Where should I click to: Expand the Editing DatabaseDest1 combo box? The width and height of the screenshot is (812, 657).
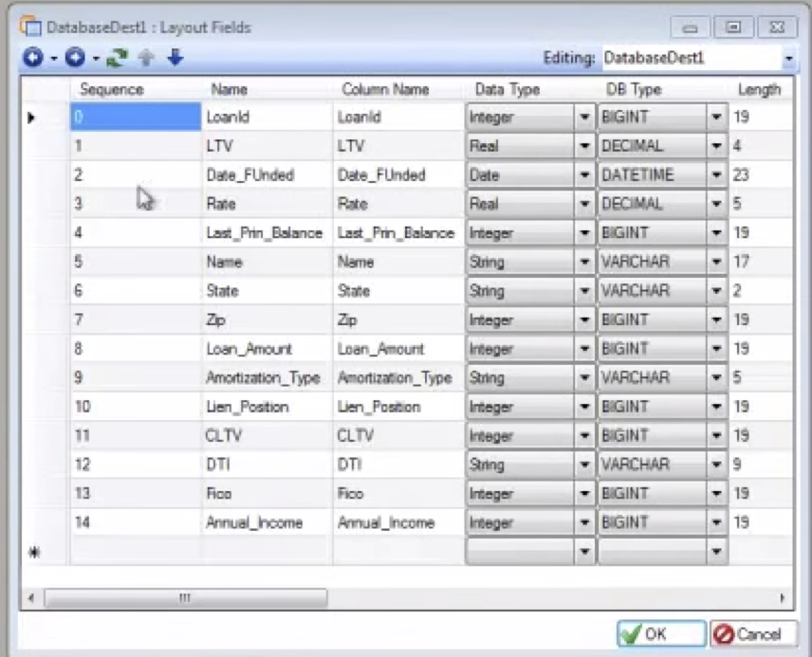(789, 59)
